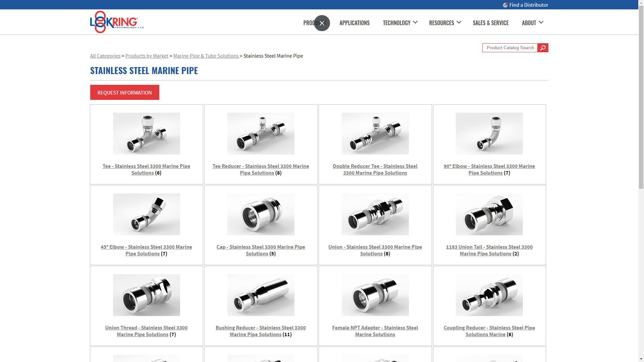Open the 90° Elbow product image
This screenshot has width=644, height=362.
[x=489, y=133]
